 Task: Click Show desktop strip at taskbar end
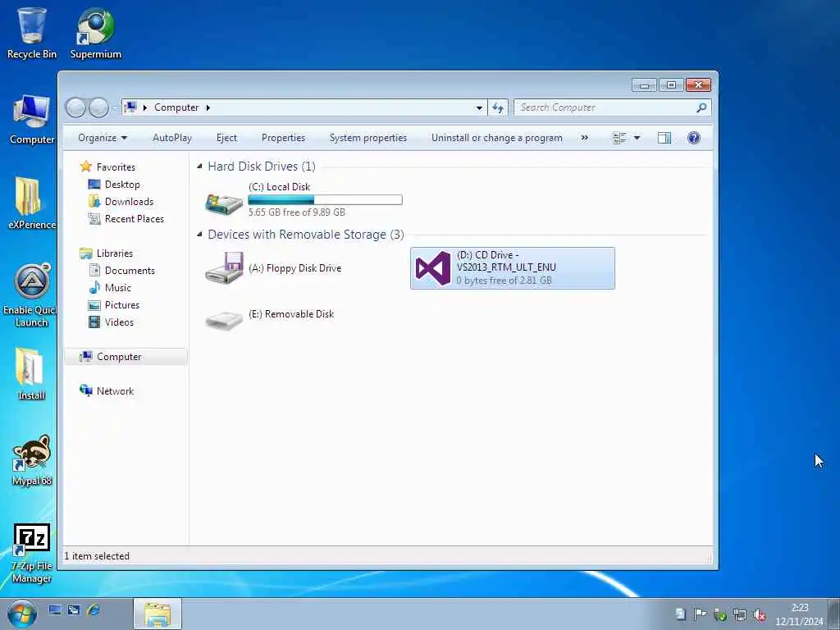point(833,614)
